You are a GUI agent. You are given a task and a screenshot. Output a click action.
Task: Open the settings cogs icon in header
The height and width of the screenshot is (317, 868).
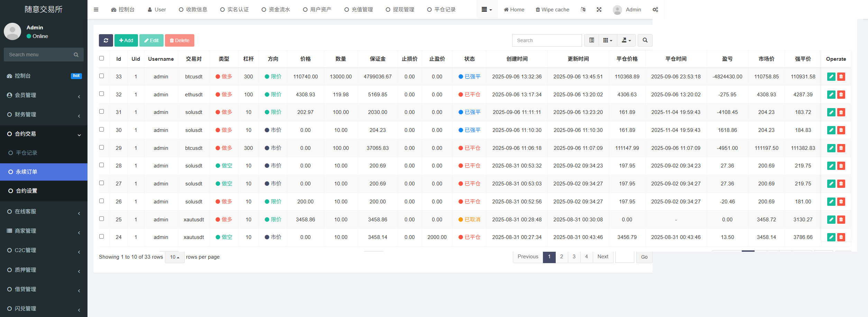[x=655, y=10]
